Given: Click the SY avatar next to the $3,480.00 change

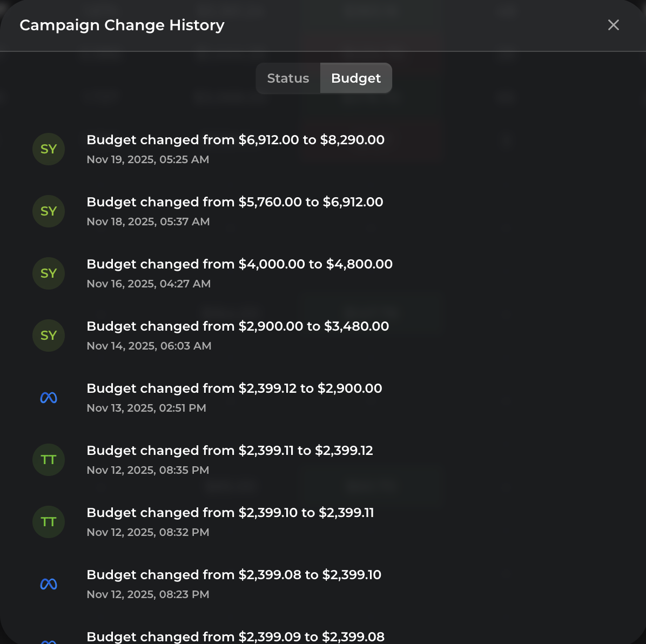Looking at the screenshot, I should pyautogui.click(x=48, y=336).
